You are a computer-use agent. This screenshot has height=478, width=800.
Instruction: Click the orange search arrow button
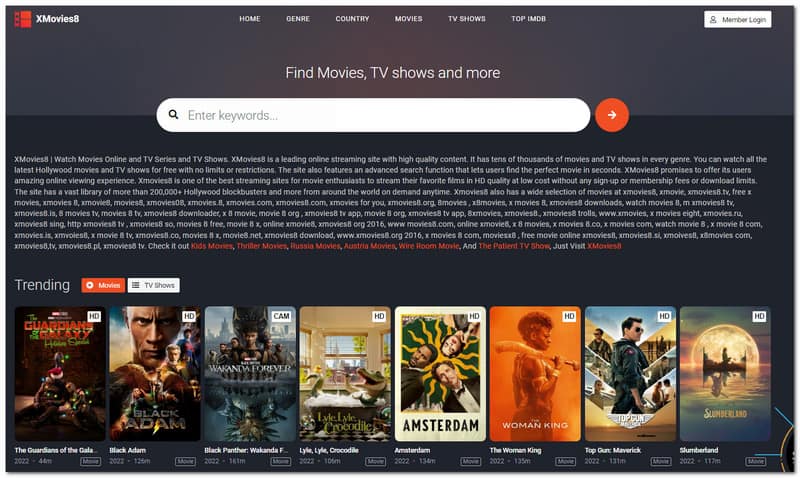(x=612, y=115)
